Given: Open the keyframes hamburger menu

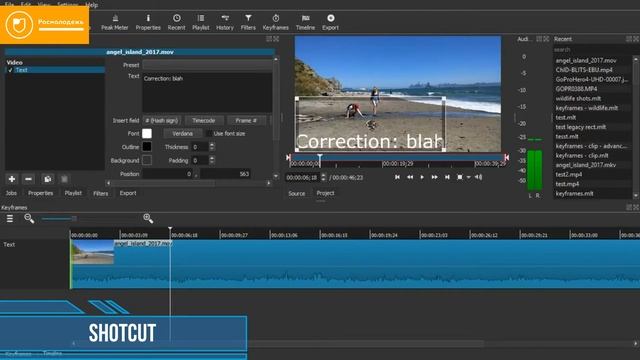Looking at the screenshot, I should [x=10, y=219].
